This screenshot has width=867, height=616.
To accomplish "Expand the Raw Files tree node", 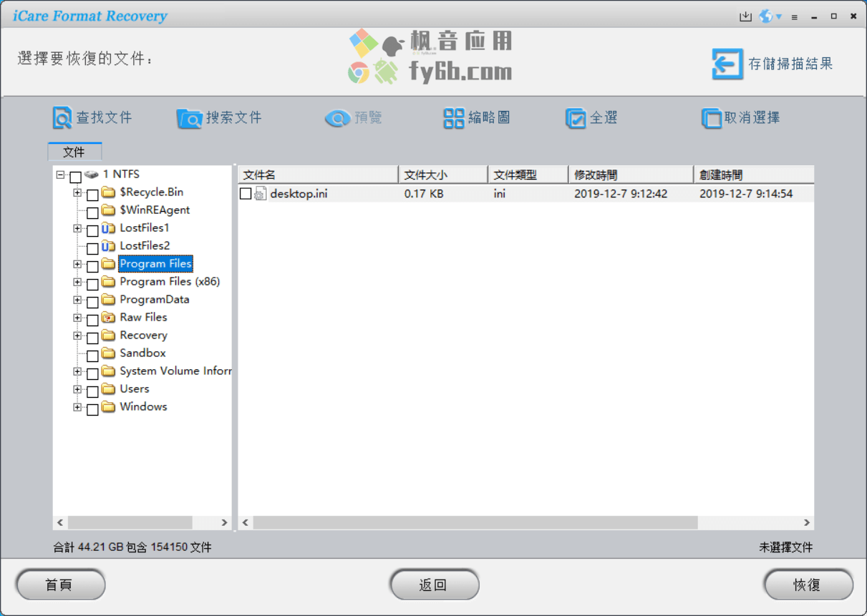I will click(77, 318).
